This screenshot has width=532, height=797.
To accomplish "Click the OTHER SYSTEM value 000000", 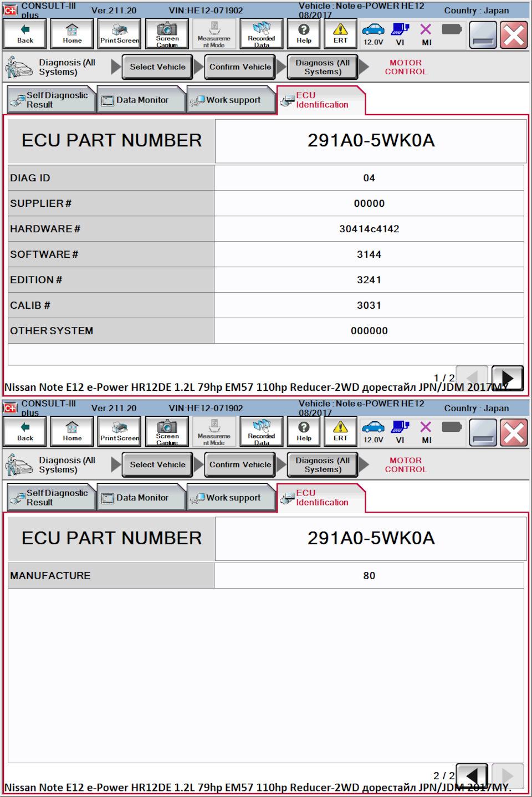I will [369, 331].
